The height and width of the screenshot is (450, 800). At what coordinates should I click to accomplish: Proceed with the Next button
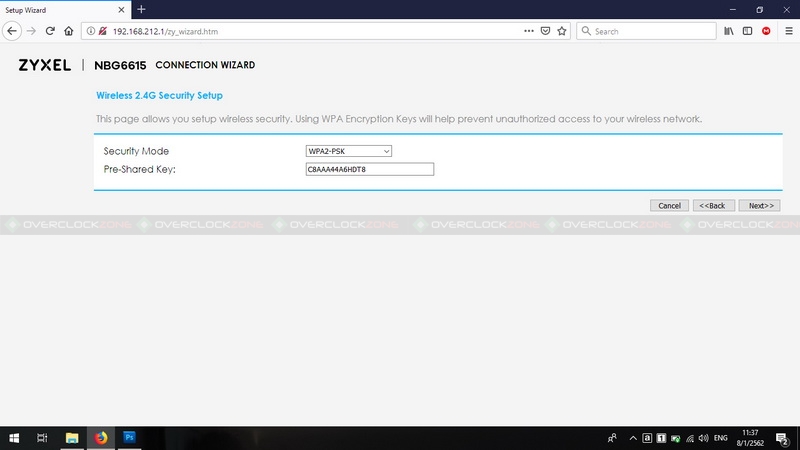[x=759, y=206]
